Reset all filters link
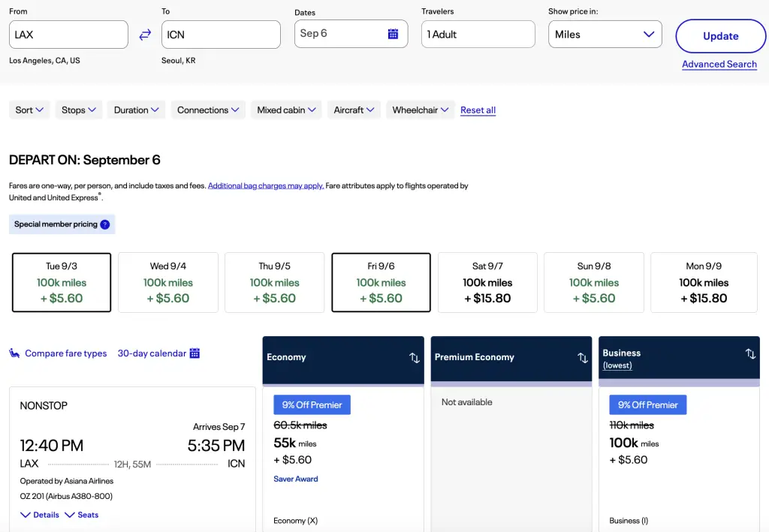This screenshot has width=769, height=532. (x=478, y=110)
